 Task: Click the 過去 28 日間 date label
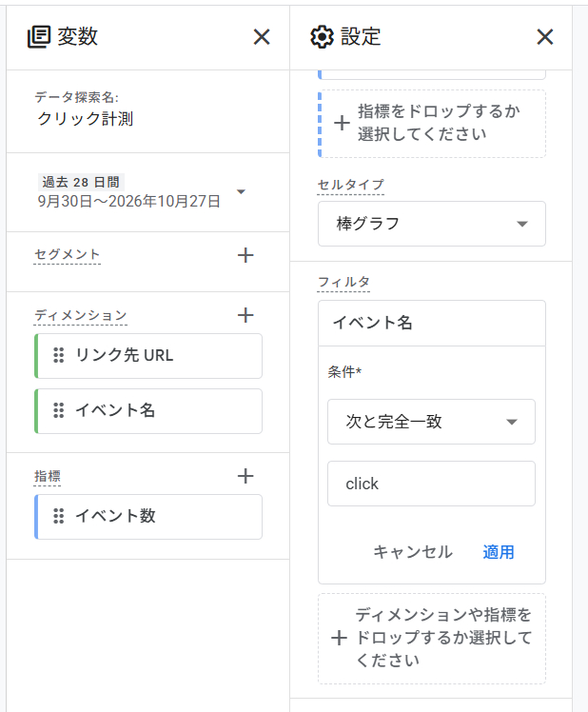click(81, 182)
